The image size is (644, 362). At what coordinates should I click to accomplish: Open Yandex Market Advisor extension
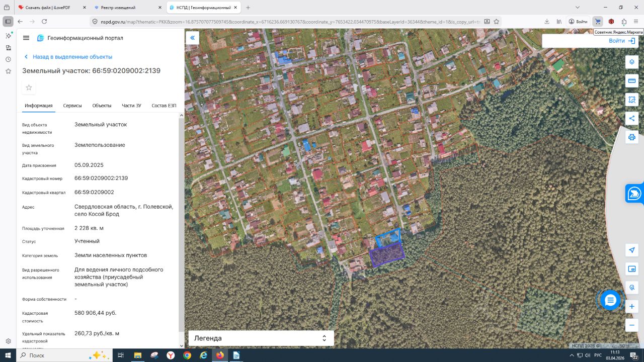click(x=598, y=22)
